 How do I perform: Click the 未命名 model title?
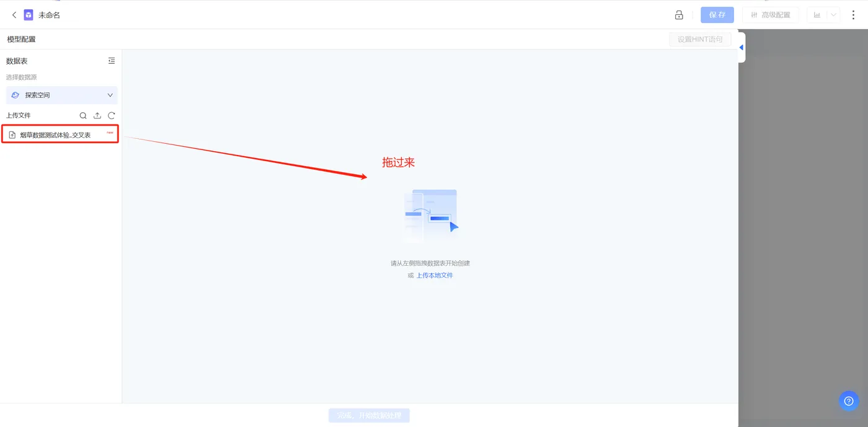(x=50, y=15)
